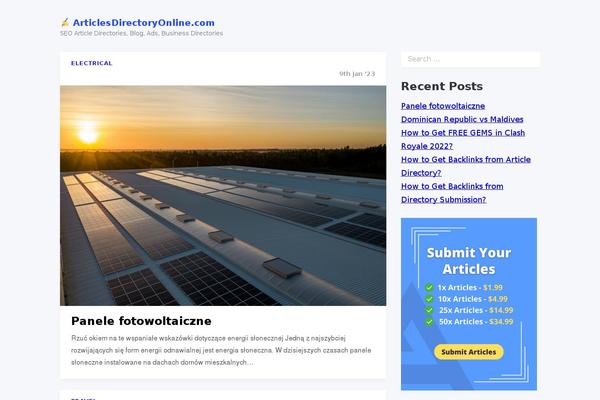Click the '25x Articles - $14.99' price line
Screen dimensions: 600x400
476,310
